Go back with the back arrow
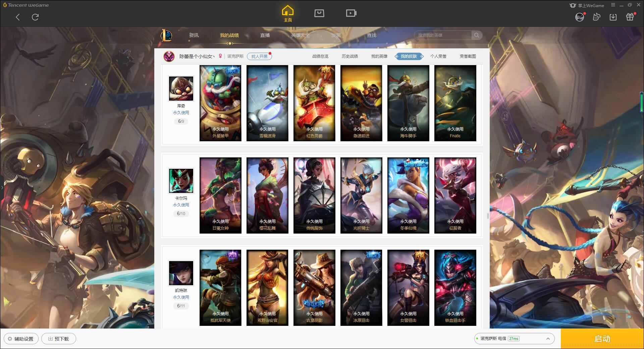Viewport: 644px width, 349px height. pos(18,17)
